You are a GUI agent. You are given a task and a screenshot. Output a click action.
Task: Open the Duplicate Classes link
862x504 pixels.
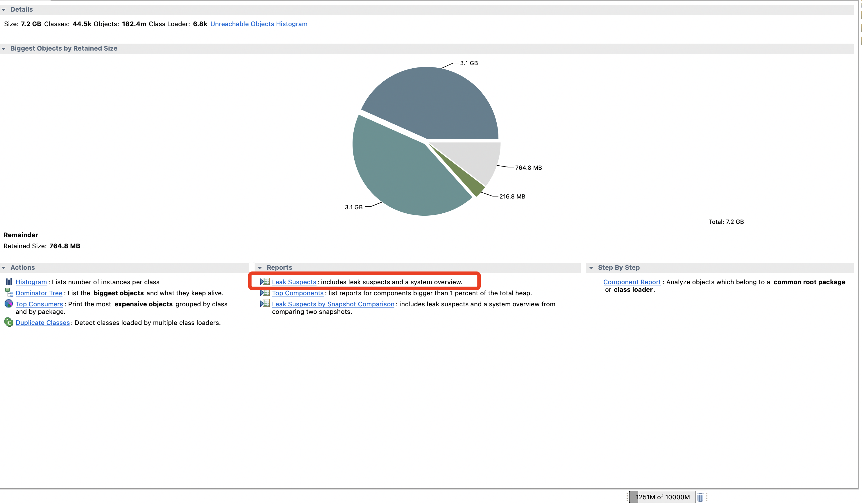tap(43, 323)
